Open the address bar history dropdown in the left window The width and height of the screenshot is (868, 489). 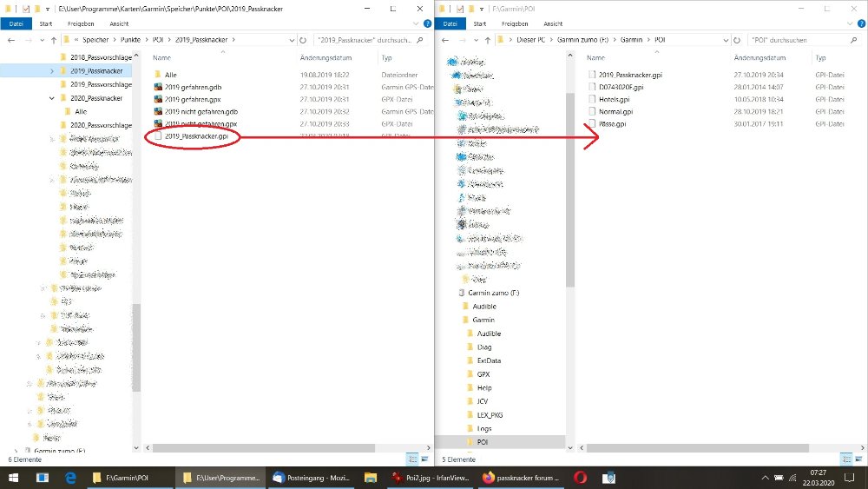click(289, 40)
